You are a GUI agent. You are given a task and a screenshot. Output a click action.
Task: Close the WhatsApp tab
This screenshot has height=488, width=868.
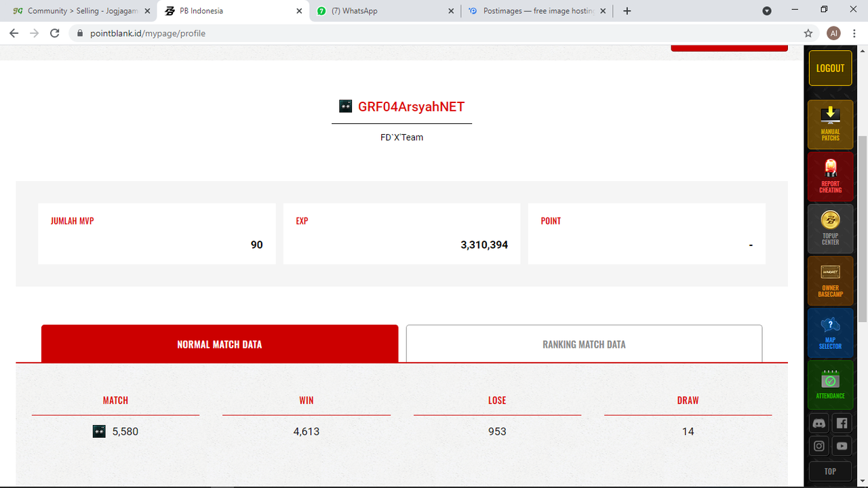451,11
